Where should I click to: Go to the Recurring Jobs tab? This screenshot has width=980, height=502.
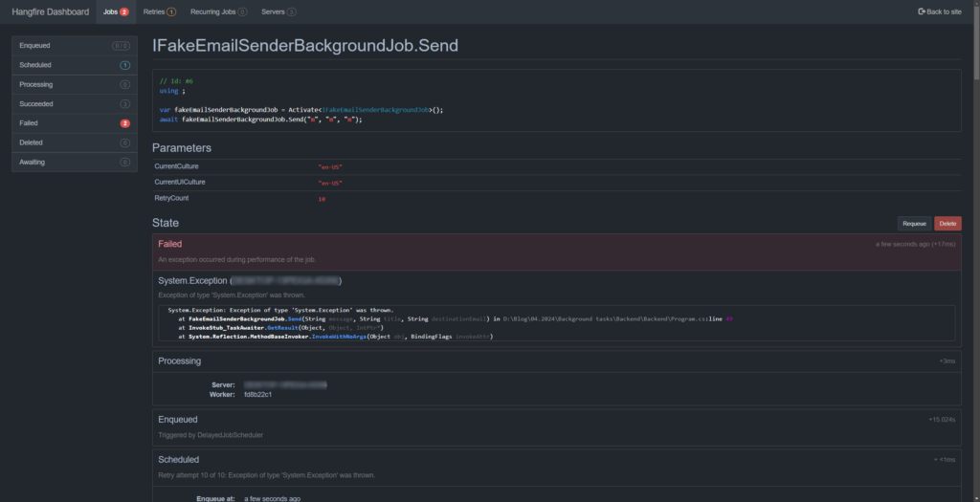tap(217, 11)
